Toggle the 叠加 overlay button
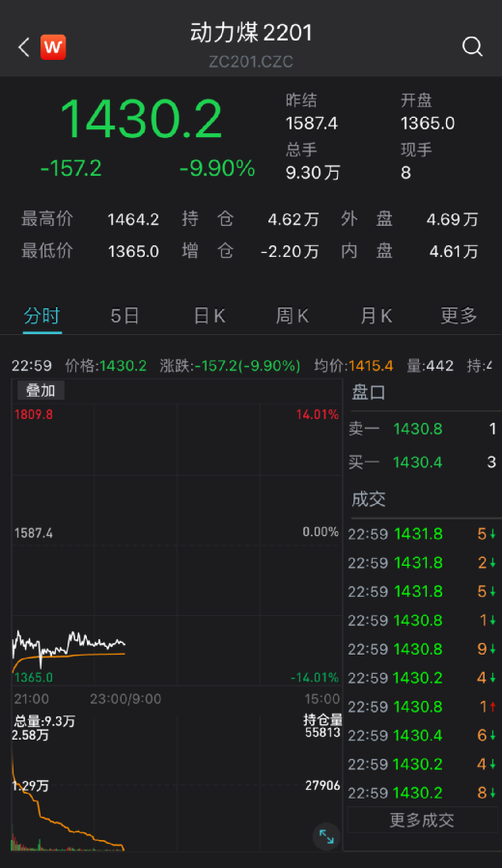 pos(41,391)
